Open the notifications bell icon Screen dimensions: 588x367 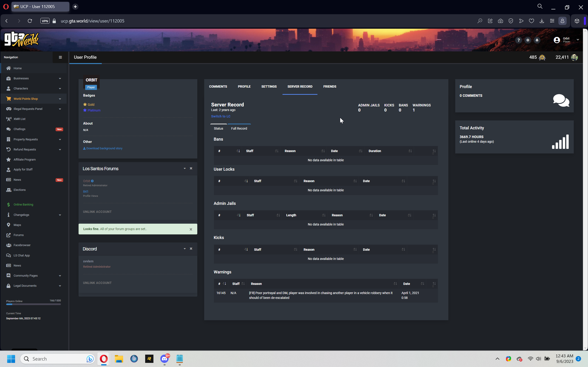[x=537, y=40]
